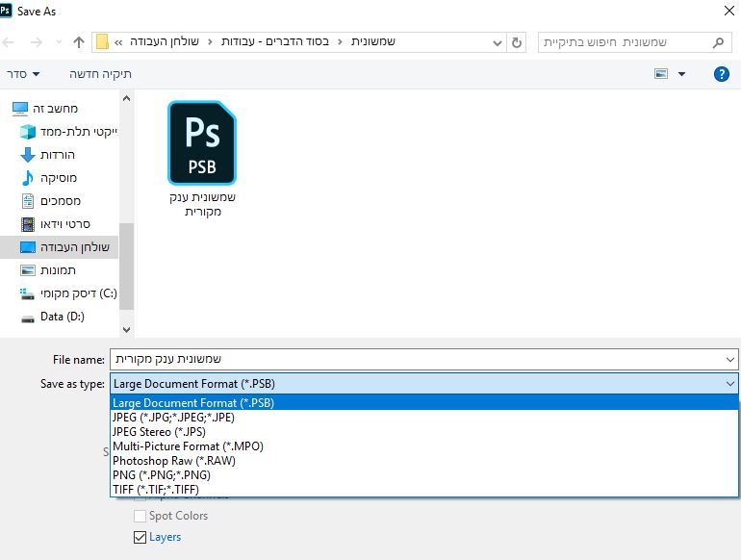Choose TIFF (*.TIF;*.TIFF) format
This screenshot has height=560, width=741.
pyautogui.click(x=423, y=490)
